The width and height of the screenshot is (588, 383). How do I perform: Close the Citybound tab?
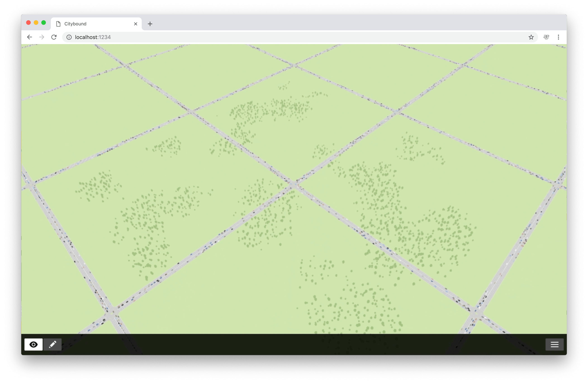click(x=135, y=24)
